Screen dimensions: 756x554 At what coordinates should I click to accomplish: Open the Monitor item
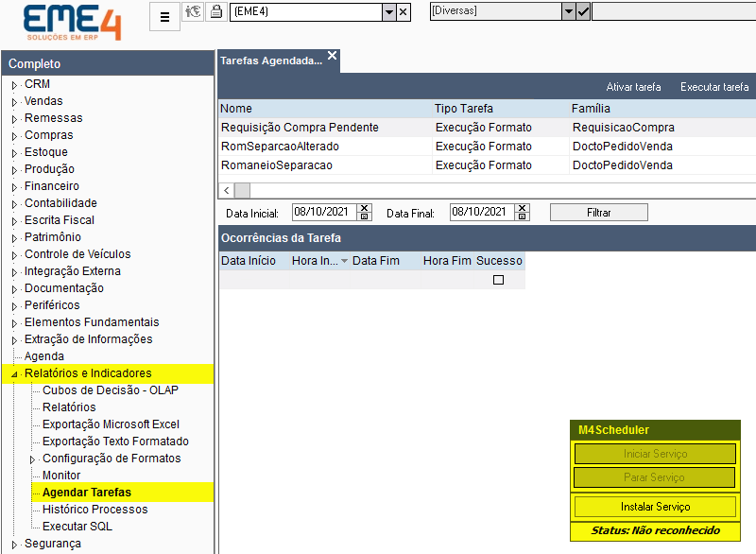[61, 475]
